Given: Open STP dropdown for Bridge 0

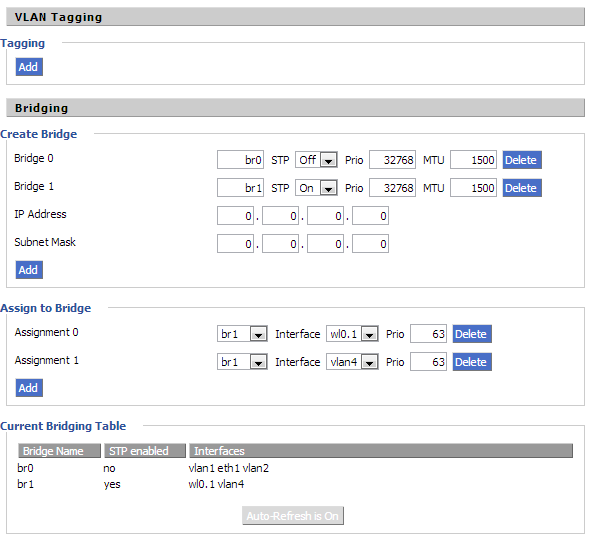Looking at the screenshot, I should [316, 160].
